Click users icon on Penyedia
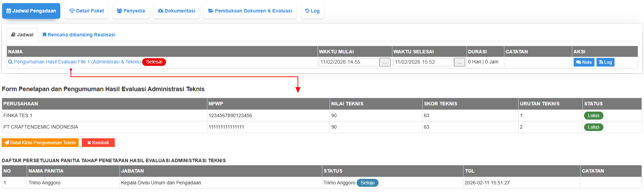 point(120,11)
